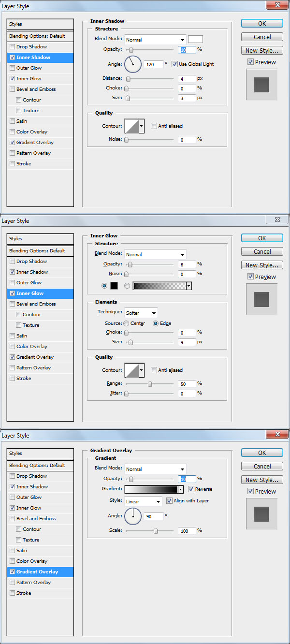This screenshot has height=644, width=290.
Task: Select highlighted Gradient Overlay item in bottom dialog
Action: [41, 572]
